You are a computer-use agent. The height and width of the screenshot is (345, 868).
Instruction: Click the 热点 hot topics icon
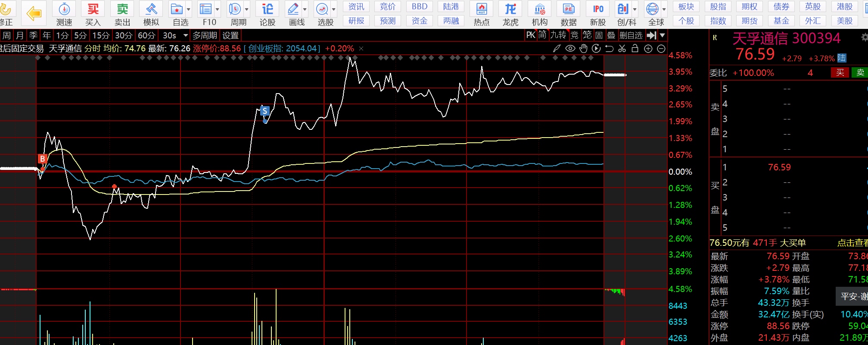pyautogui.click(x=482, y=9)
